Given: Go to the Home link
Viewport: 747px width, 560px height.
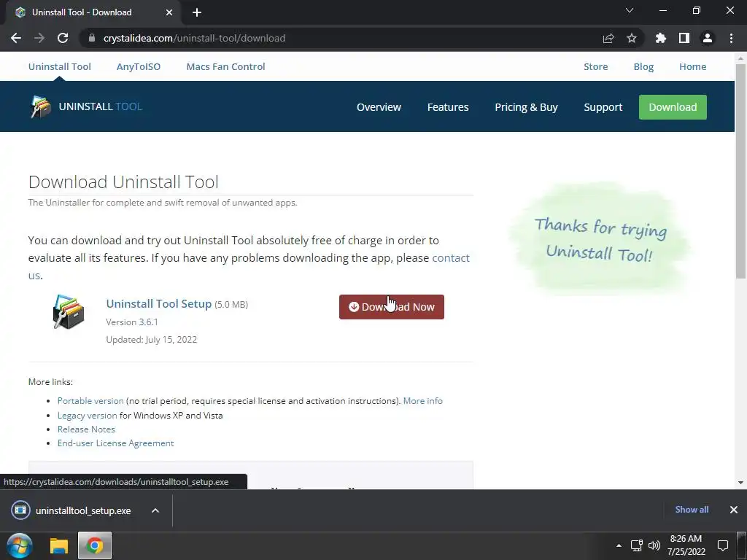Looking at the screenshot, I should pyautogui.click(x=693, y=66).
